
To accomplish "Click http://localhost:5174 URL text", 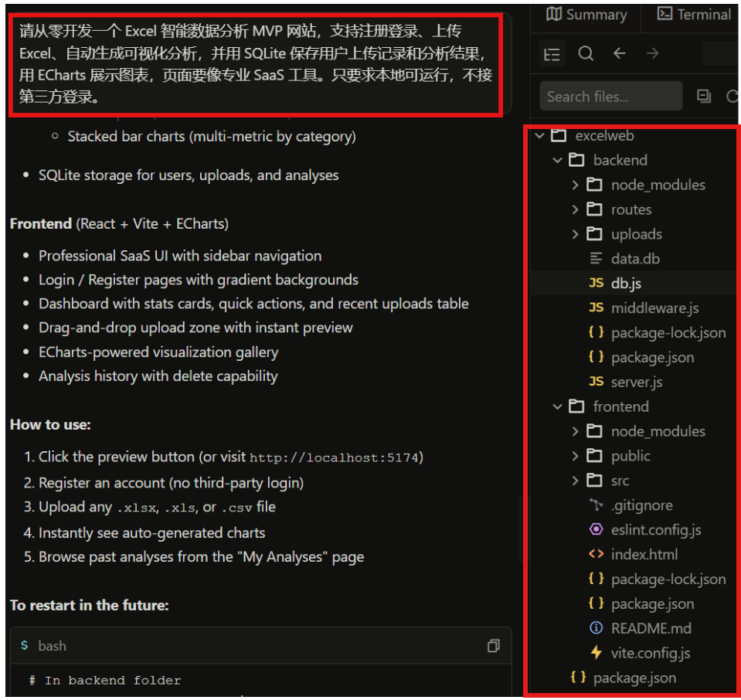I will coord(334,457).
